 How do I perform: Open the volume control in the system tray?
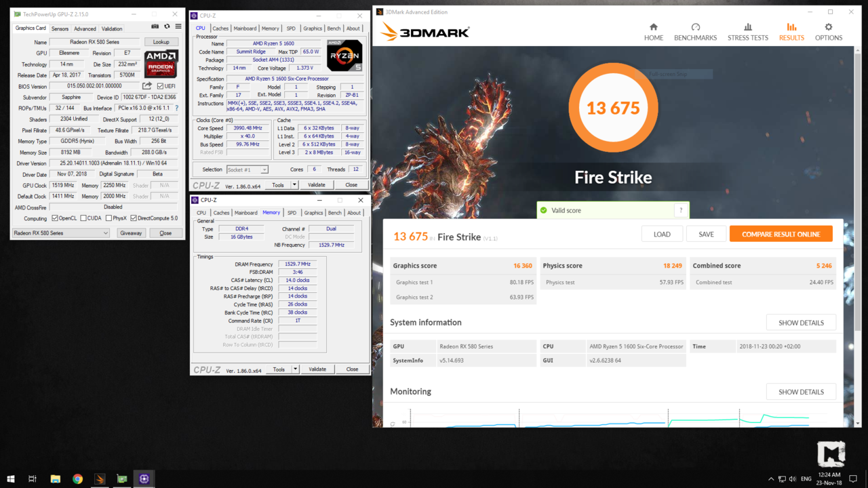tap(793, 479)
